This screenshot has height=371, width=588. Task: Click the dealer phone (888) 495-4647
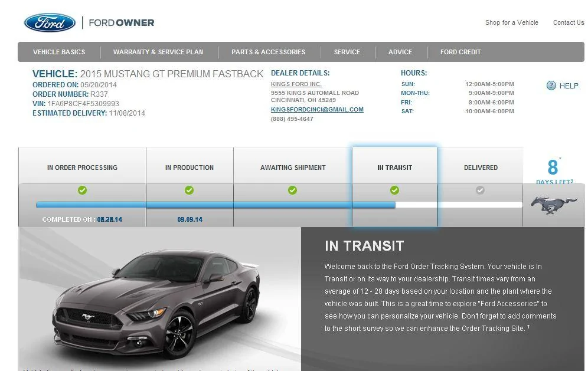(292, 119)
